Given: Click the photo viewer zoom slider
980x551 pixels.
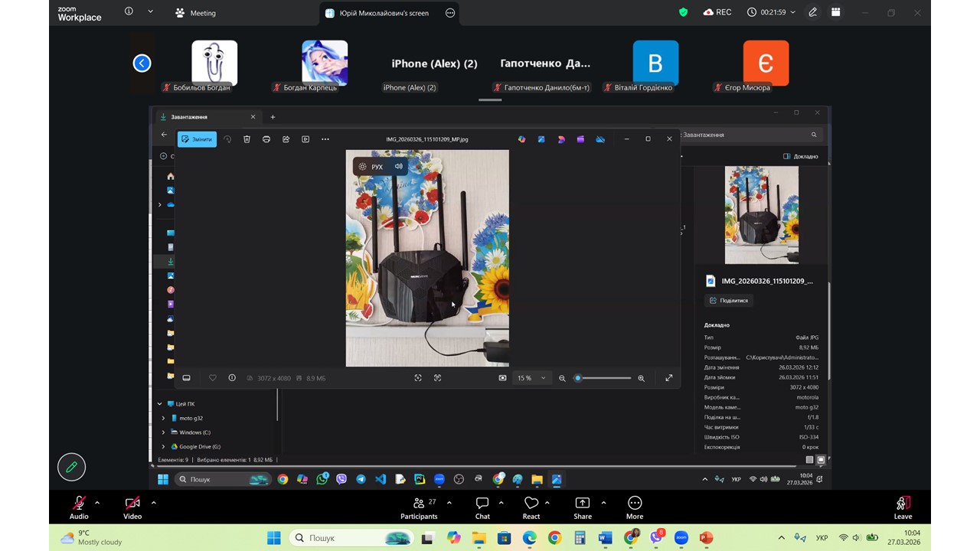Looking at the screenshot, I should [x=603, y=378].
